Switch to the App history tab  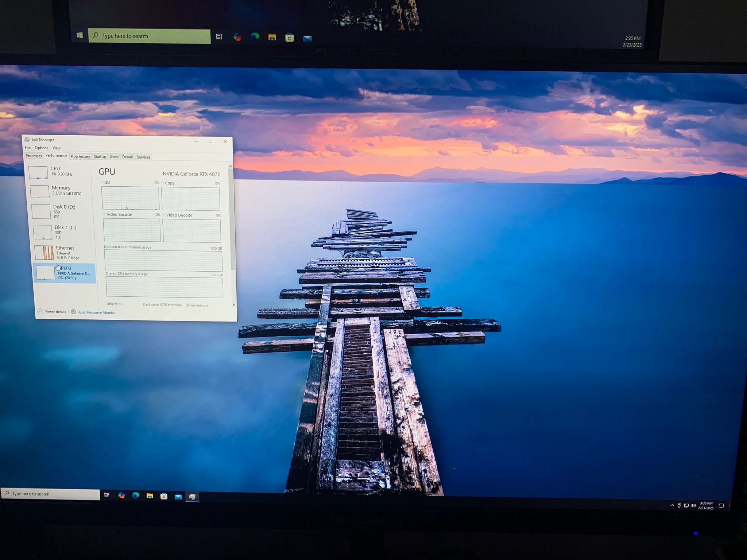coord(80,156)
